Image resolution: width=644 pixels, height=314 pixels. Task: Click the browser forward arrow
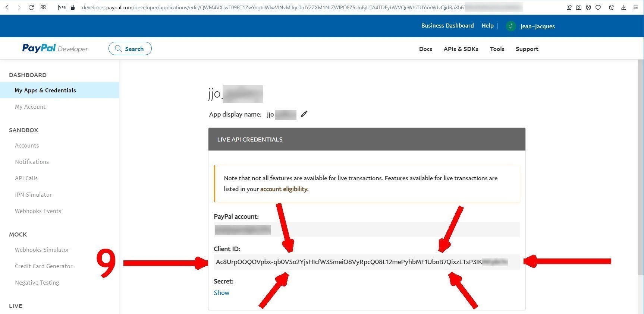click(19, 7)
